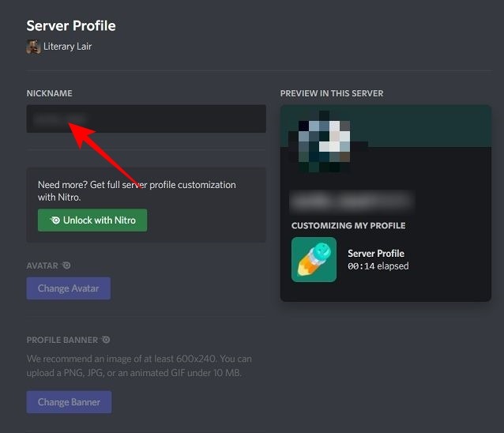The height and width of the screenshot is (433, 504).
Task: Click the pixelated avatar in the preview card
Action: [x=324, y=141]
